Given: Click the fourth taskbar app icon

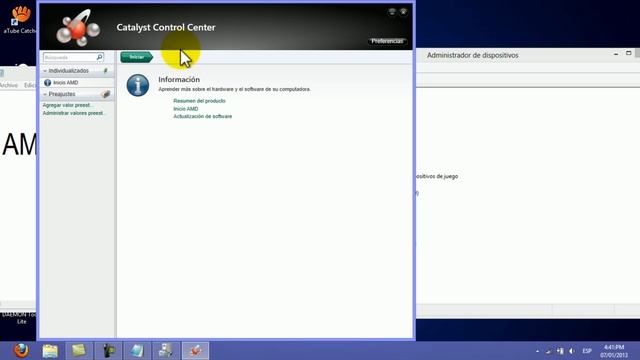Looking at the screenshot, I should (108, 351).
